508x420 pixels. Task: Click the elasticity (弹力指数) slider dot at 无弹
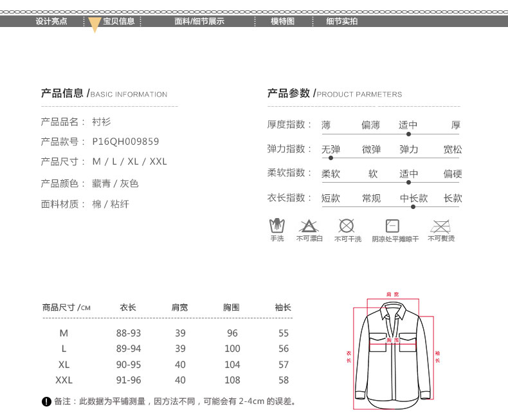[331, 158]
